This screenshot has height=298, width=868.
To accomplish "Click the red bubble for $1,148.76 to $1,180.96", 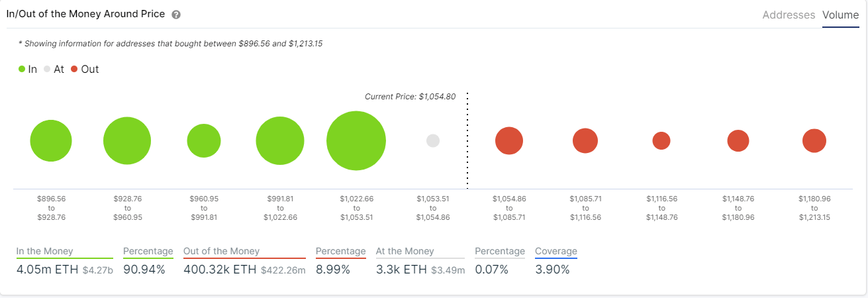I will (x=738, y=141).
